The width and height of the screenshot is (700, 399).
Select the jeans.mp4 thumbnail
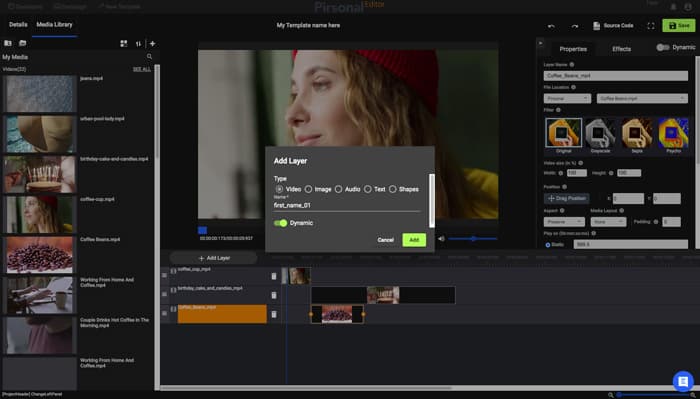(40, 93)
